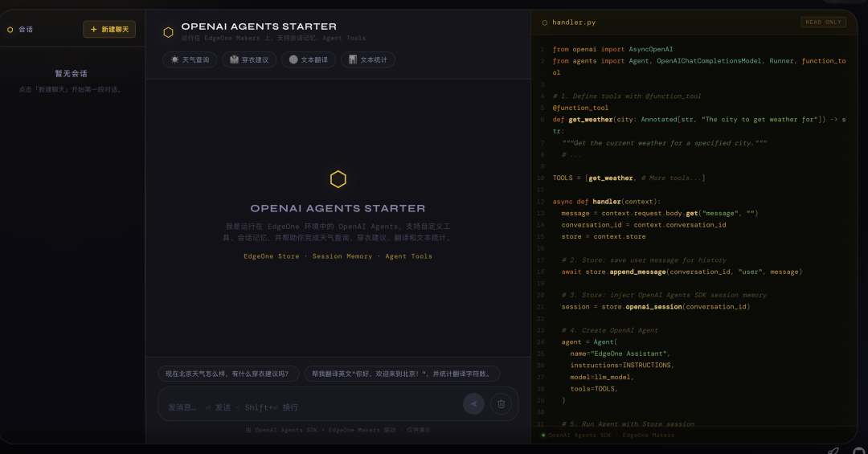Open the handler.py file tab

pos(574,22)
